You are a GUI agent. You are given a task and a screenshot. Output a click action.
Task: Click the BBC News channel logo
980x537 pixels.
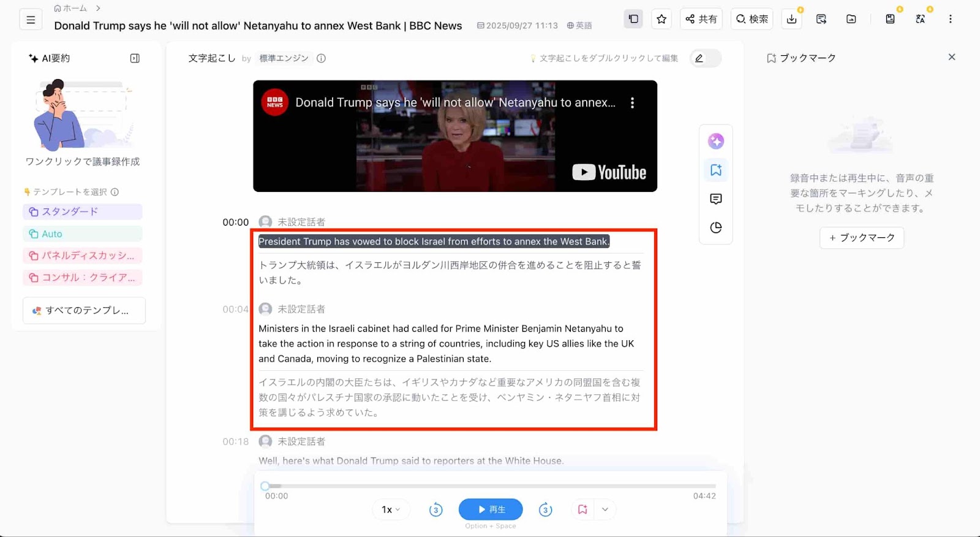(275, 102)
